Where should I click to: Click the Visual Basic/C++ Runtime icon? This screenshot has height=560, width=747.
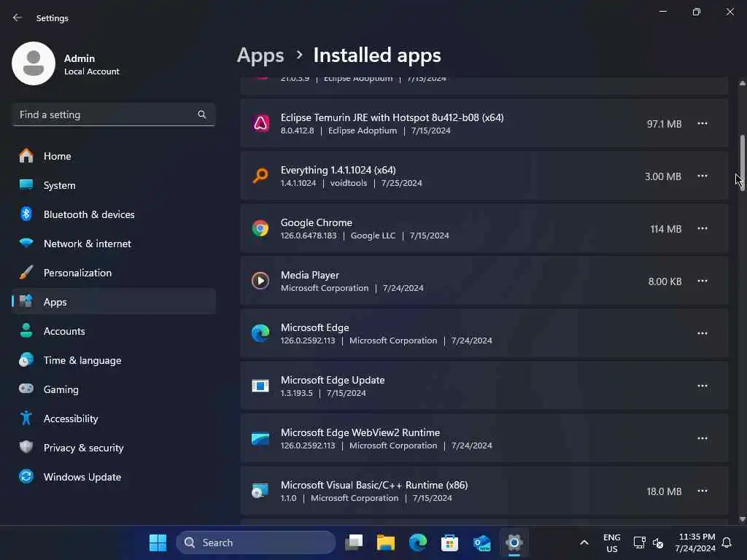(x=260, y=491)
